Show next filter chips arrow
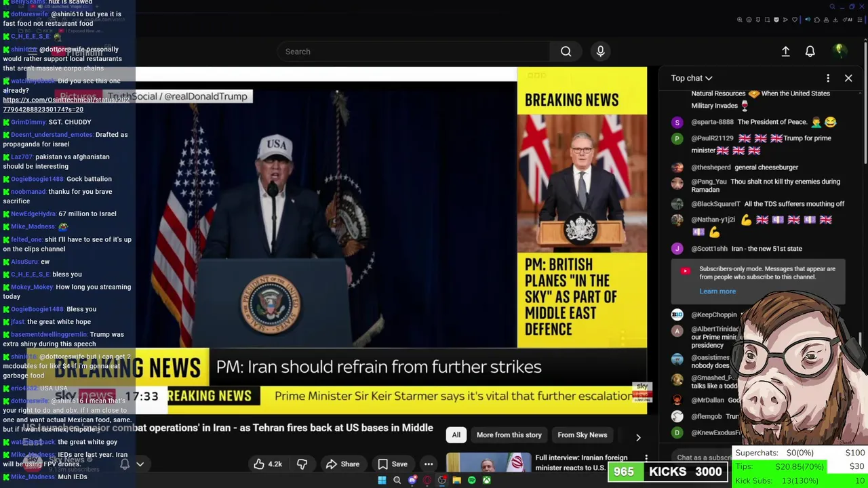This screenshot has width=868, height=488. pos(637,437)
